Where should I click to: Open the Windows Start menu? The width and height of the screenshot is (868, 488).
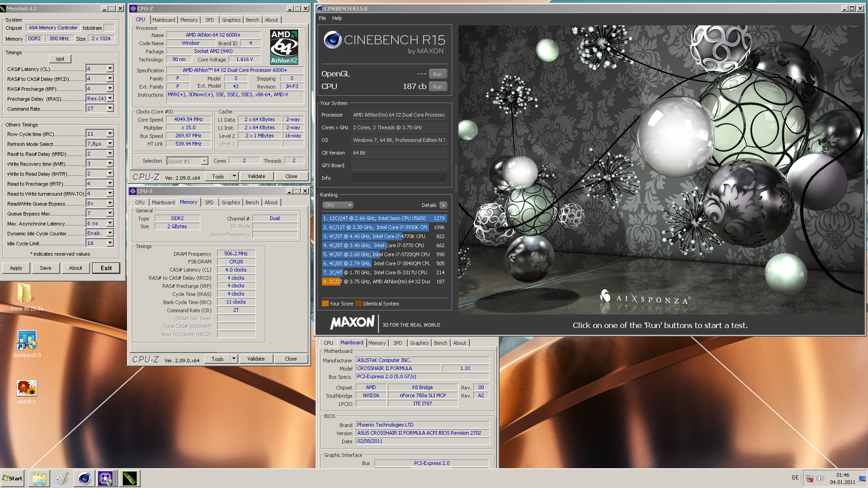13,479
